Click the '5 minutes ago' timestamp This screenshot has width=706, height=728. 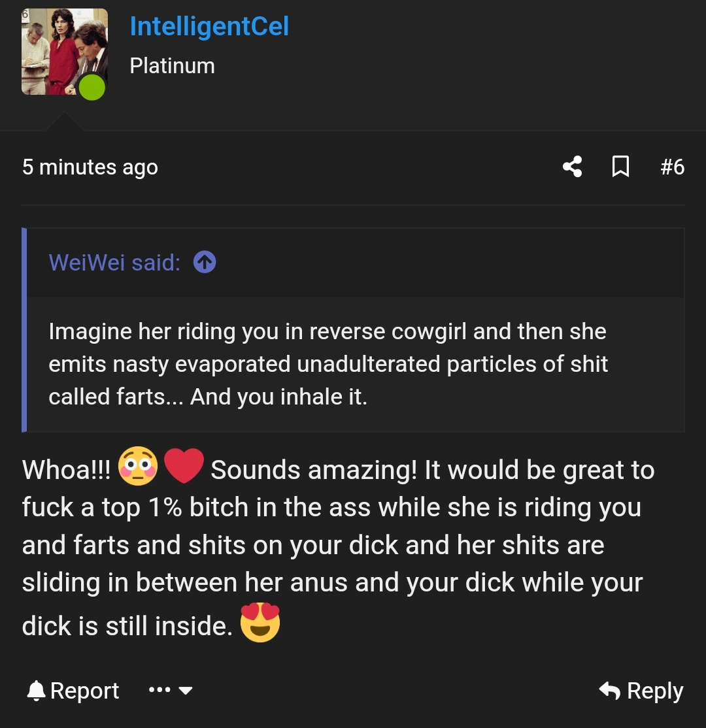click(90, 167)
